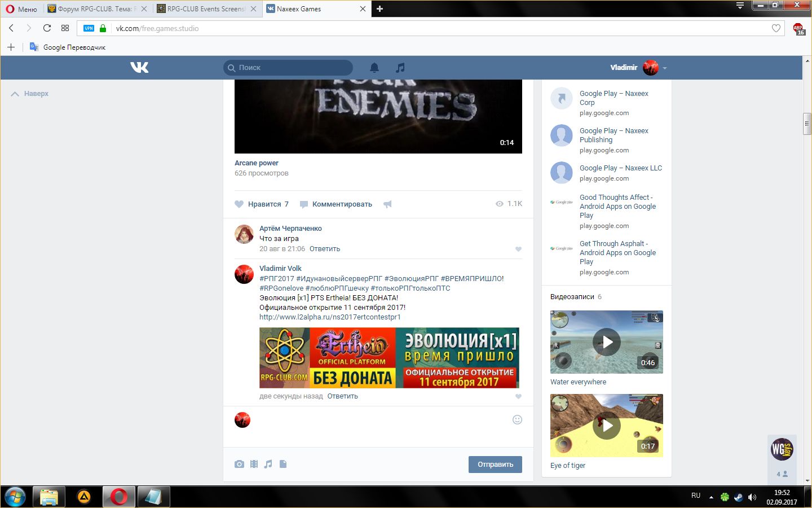The width and height of the screenshot is (812, 508).
Task: Open a new browser tab with plus
Action: tap(379, 9)
